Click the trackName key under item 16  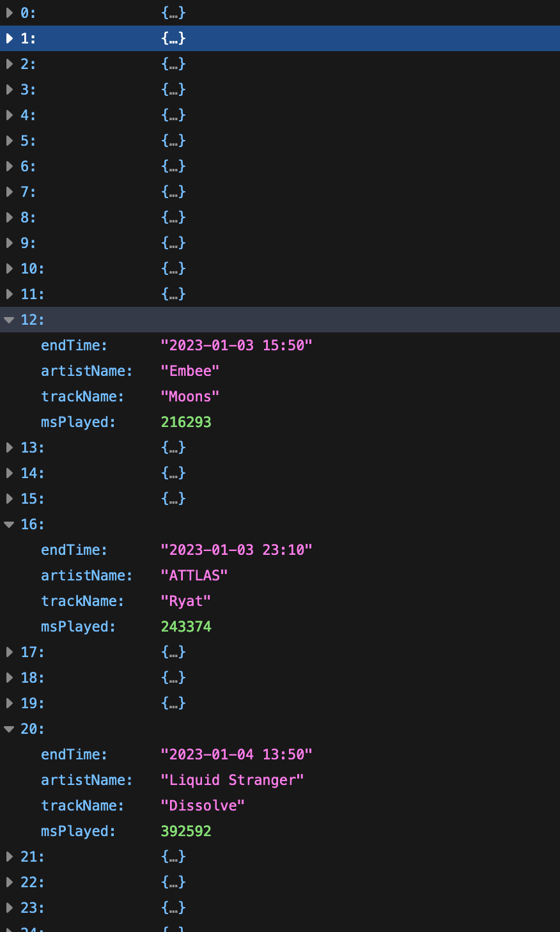82,601
